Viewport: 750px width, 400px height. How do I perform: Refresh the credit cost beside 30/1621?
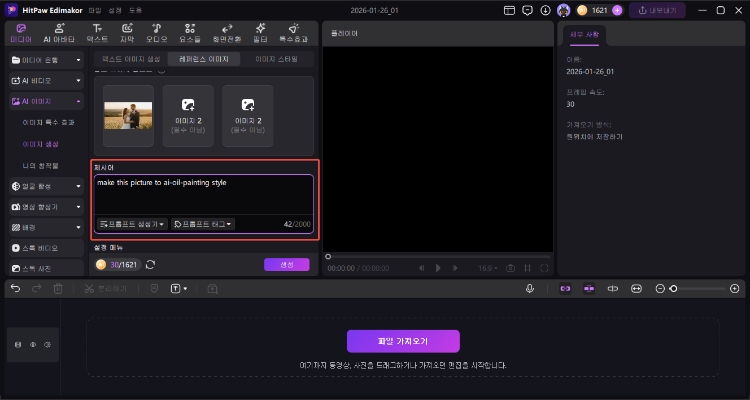[150, 265]
